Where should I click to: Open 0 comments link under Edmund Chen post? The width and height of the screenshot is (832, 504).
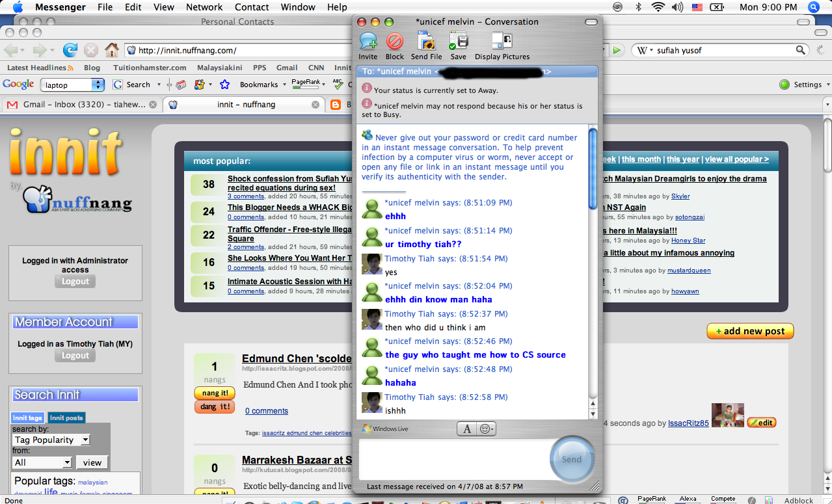[x=267, y=411]
